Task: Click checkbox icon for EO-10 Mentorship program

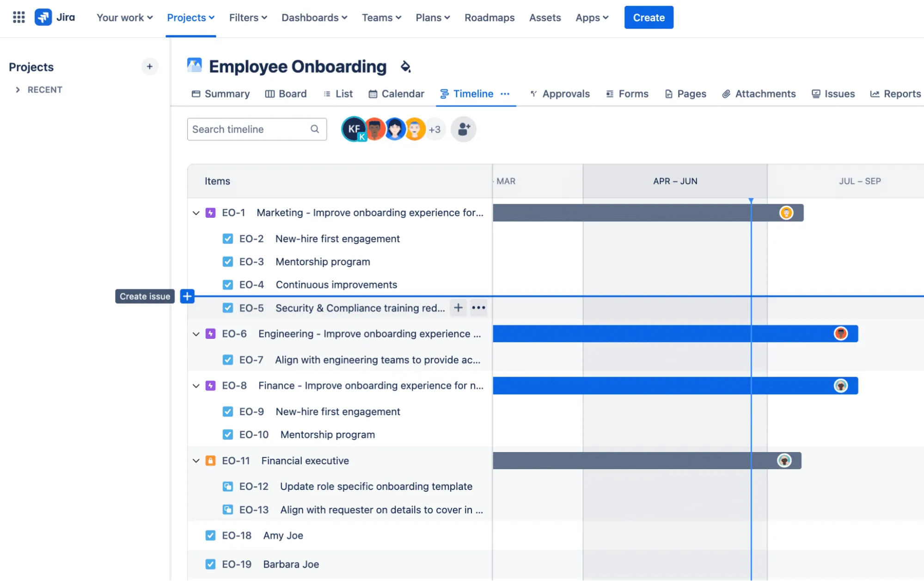Action: [x=227, y=434]
